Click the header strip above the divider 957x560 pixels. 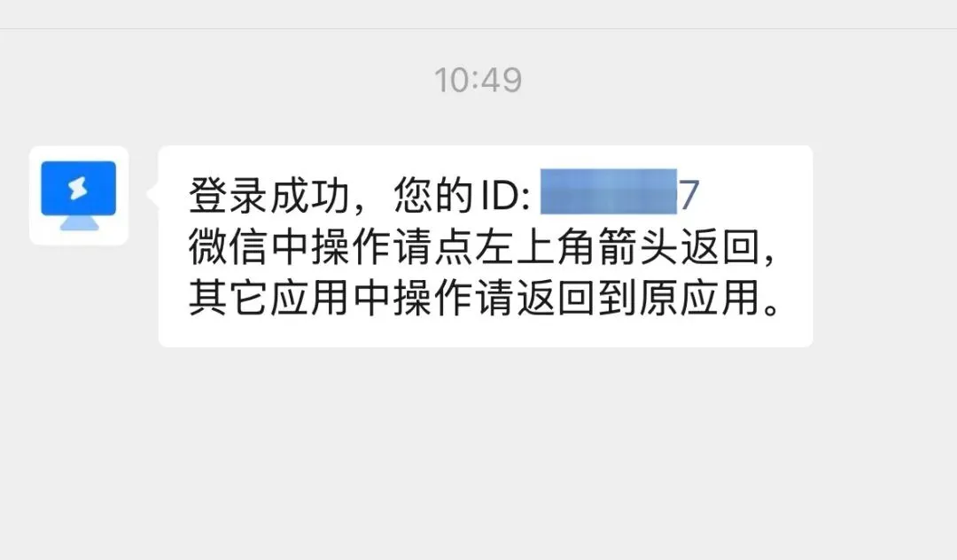coord(478,13)
